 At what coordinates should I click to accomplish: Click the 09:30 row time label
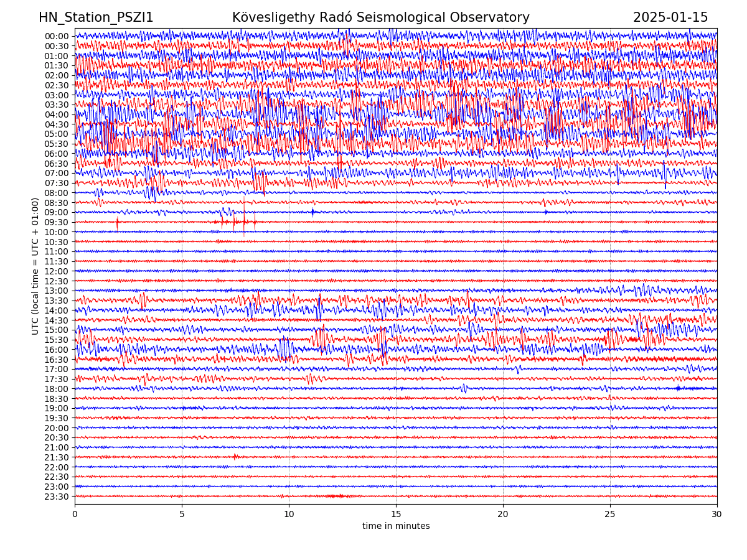[x=56, y=222]
